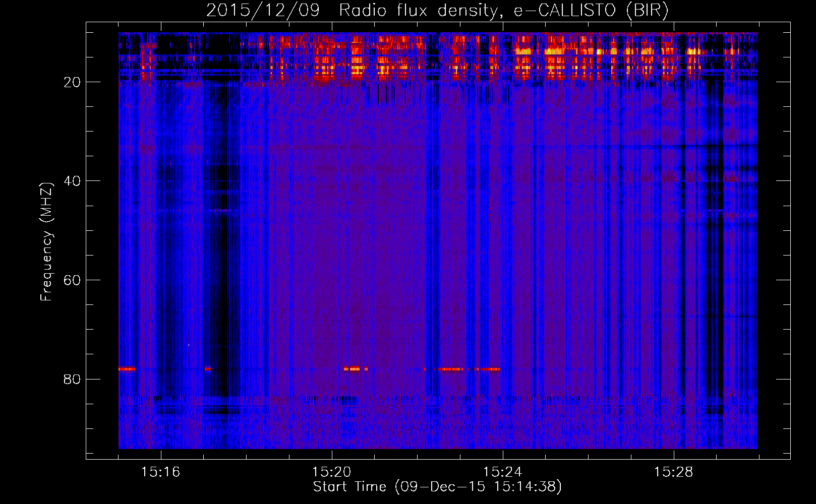Click the frequency tick label "20"
Viewport: 816px width, 504px height.
tap(73, 82)
